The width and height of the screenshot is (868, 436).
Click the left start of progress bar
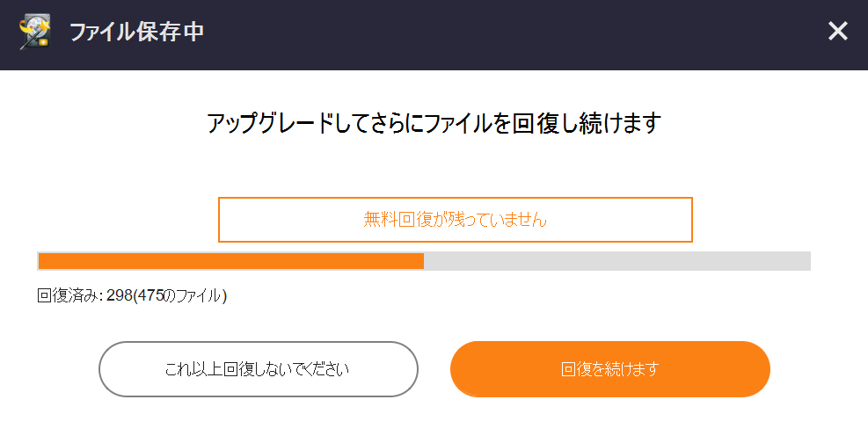coord(41,261)
